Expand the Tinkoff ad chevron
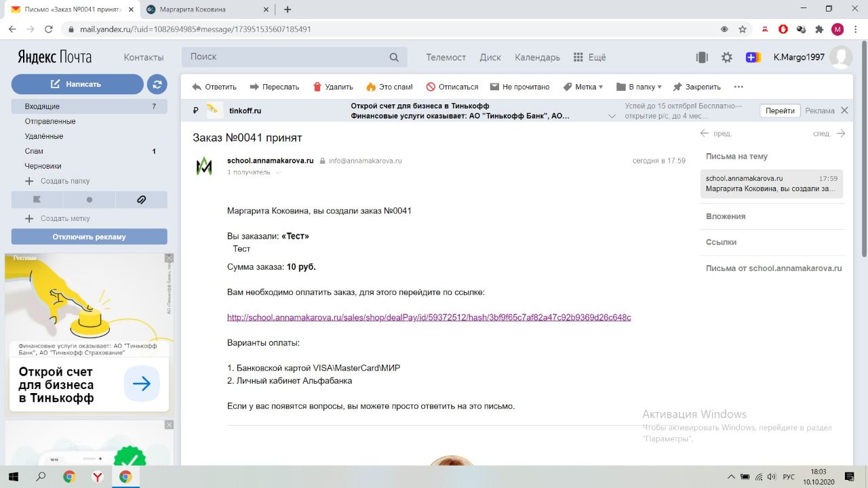The width and height of the screenshot is (868, 488). click(x=612, y=116)
